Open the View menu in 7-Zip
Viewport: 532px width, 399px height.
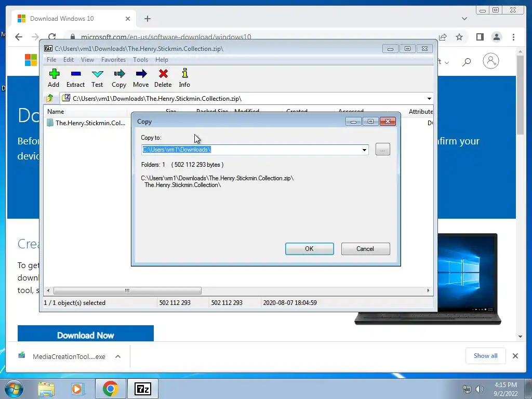click(x=87, y=60)
